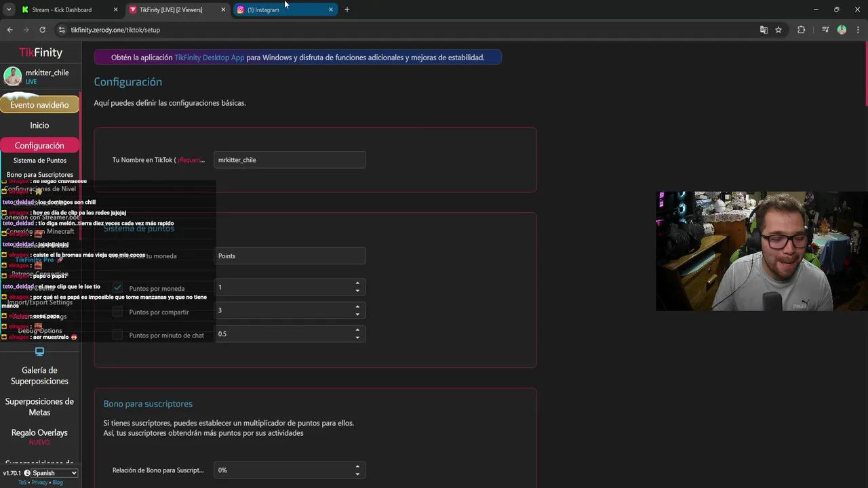Focus the address bar URL
This screenshot has height=488, width=868.
(x=115, y=30)
